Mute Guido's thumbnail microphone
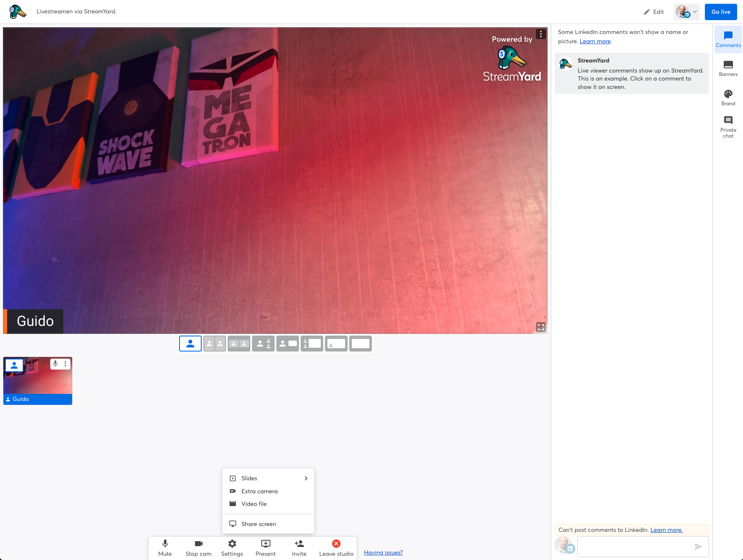Image resolution: width=743 pixels, height=560 pixels. coord(56,364)
